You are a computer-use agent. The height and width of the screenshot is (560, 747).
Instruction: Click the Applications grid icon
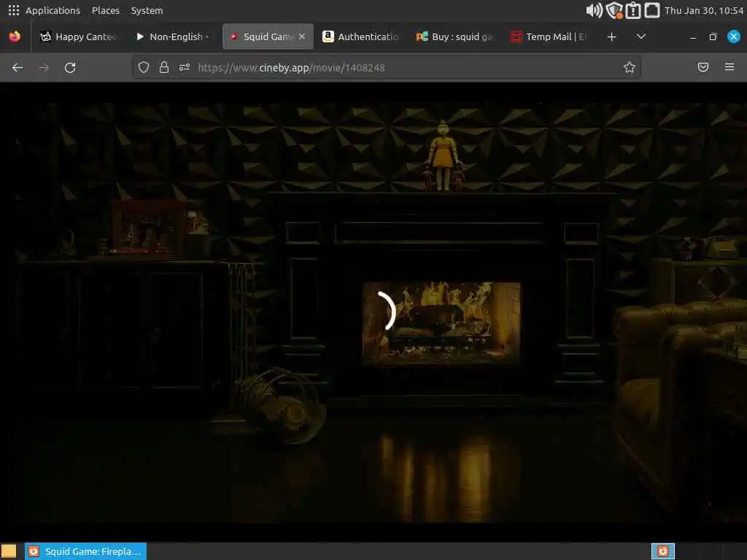point(14,10)
